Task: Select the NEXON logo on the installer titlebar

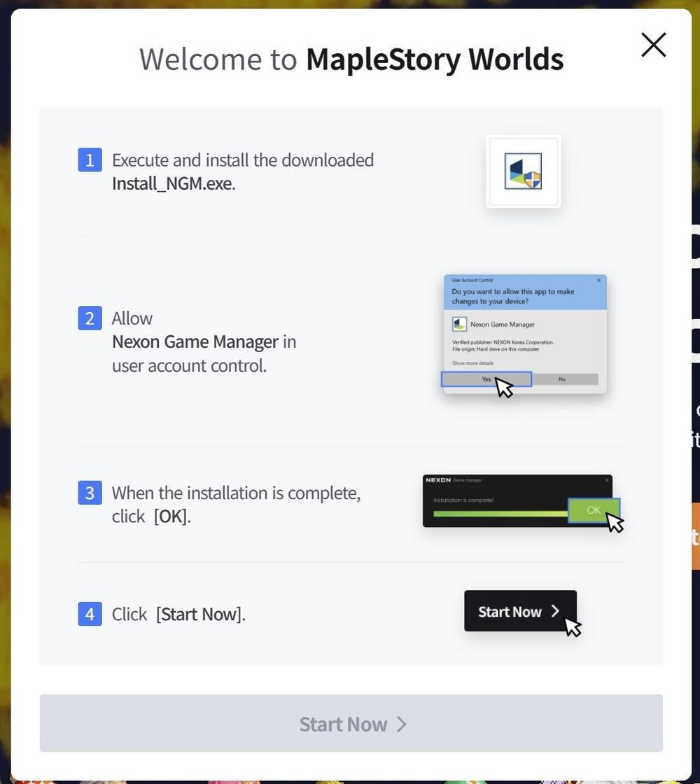Action: click(437, 480)
